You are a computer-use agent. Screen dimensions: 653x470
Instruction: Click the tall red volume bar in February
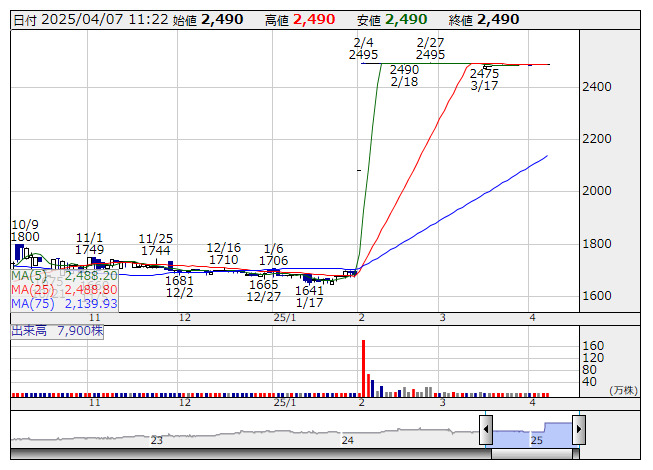pos(363,368)
